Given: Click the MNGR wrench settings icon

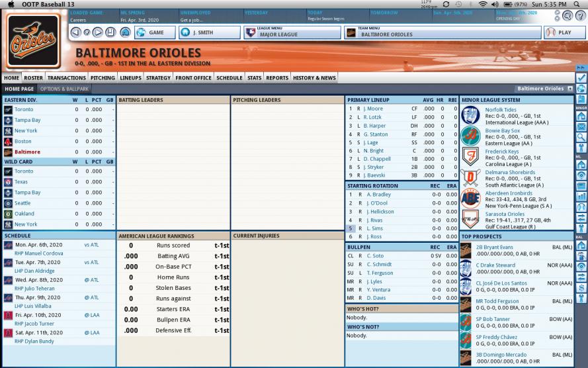Looking at the screenshot, I should pyautogui.click(x=581, y=148).
